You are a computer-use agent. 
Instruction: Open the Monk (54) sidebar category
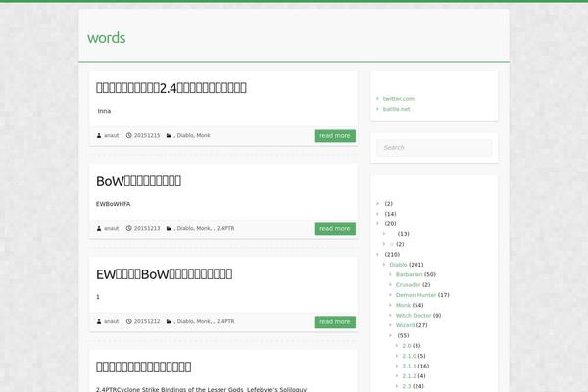(x=403, y=305)
